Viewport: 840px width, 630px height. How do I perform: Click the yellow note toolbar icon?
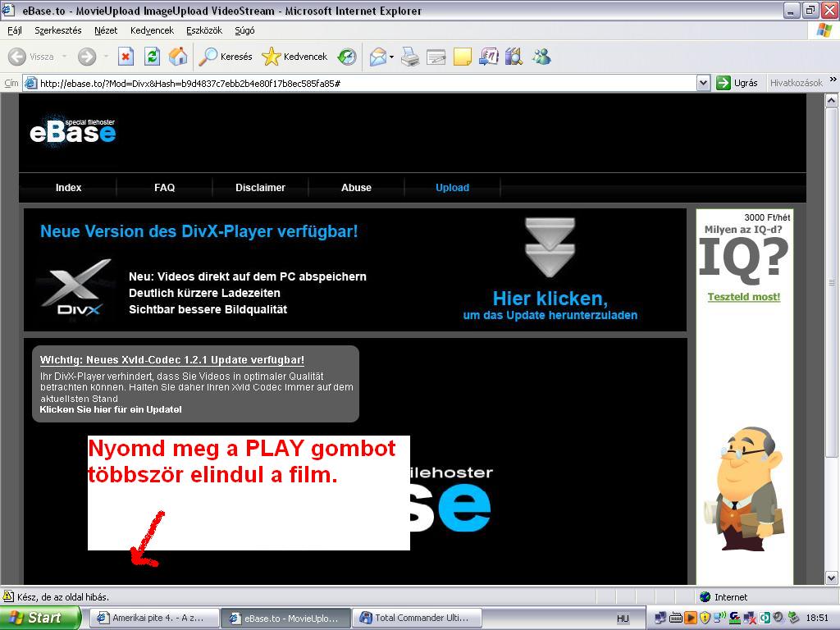[463, 57]
